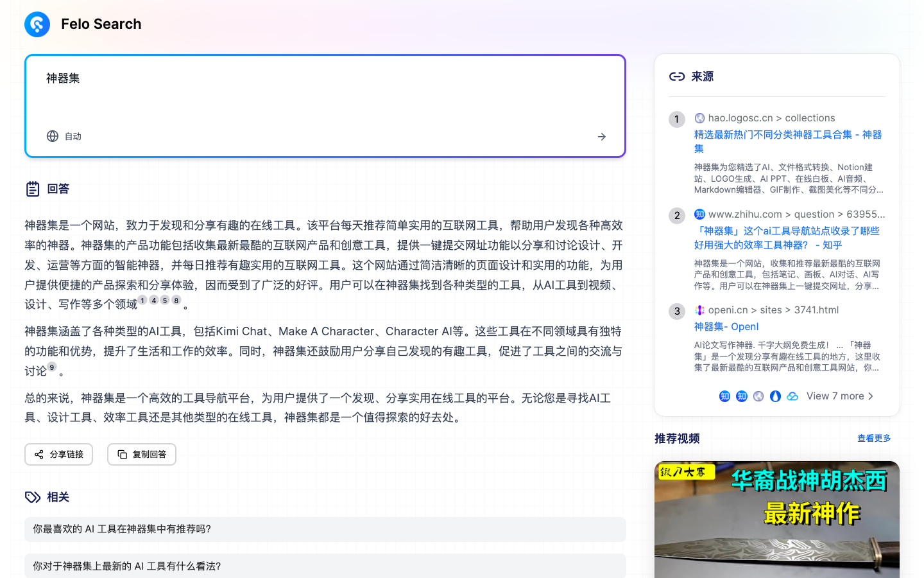Click the 分享链接 button

click(59, 454)
